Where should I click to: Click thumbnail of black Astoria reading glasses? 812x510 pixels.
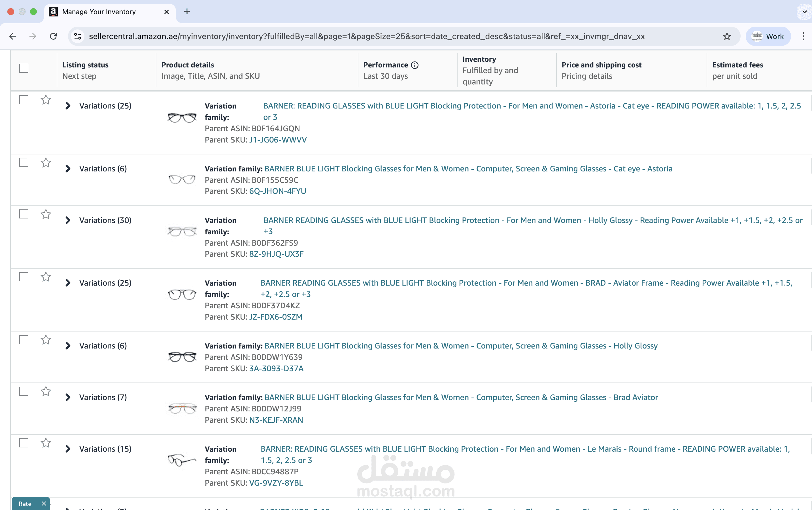point(182,118)
